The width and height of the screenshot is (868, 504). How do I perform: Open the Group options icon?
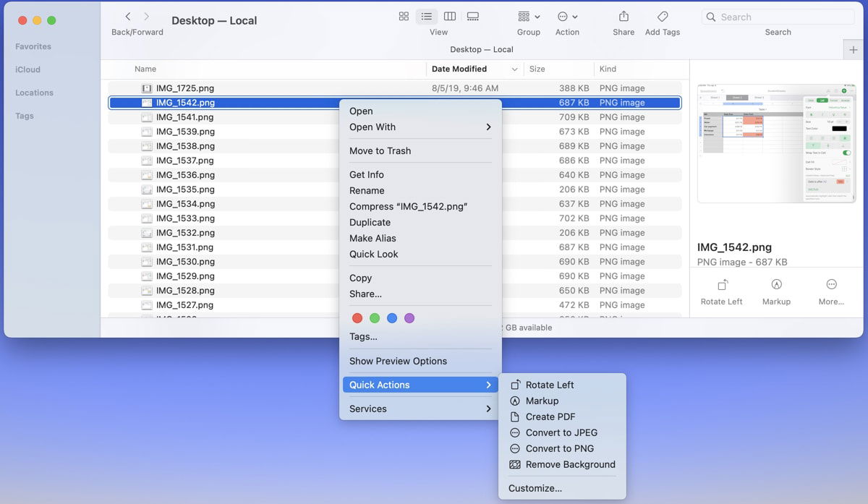527,16
